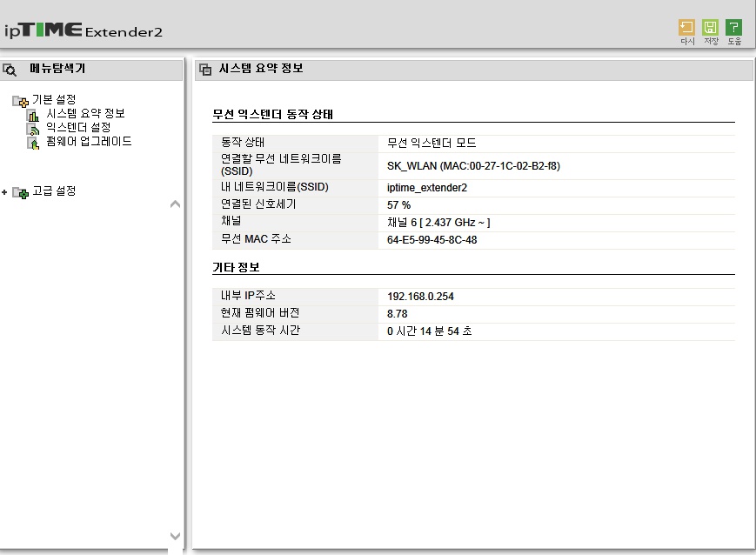Viewport: 756px width, 555px height.
Task: Click the 시스템 요약 정보 header panel icon
Action: point(205,70)
